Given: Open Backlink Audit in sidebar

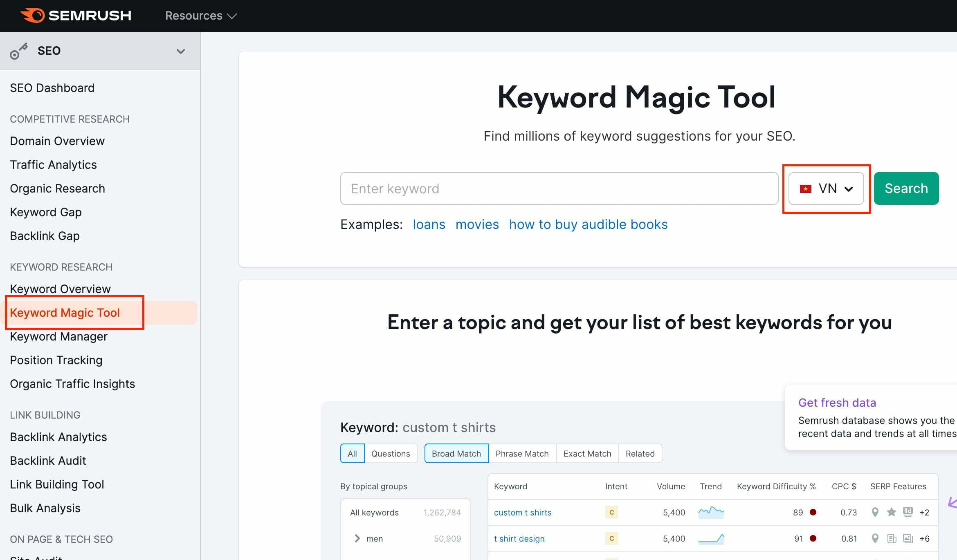Looking at the screenshot, I should point(48,461).
